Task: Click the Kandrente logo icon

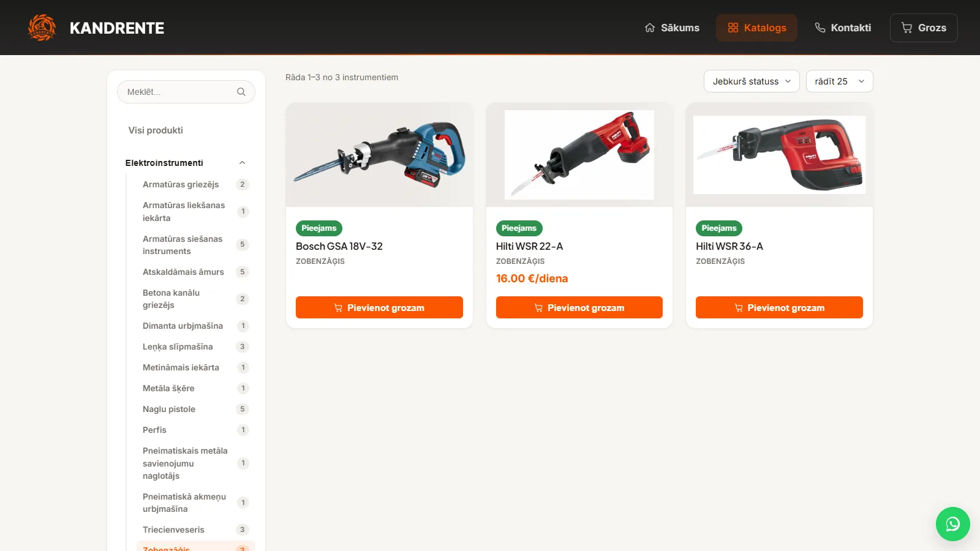Action: [42, 28]
